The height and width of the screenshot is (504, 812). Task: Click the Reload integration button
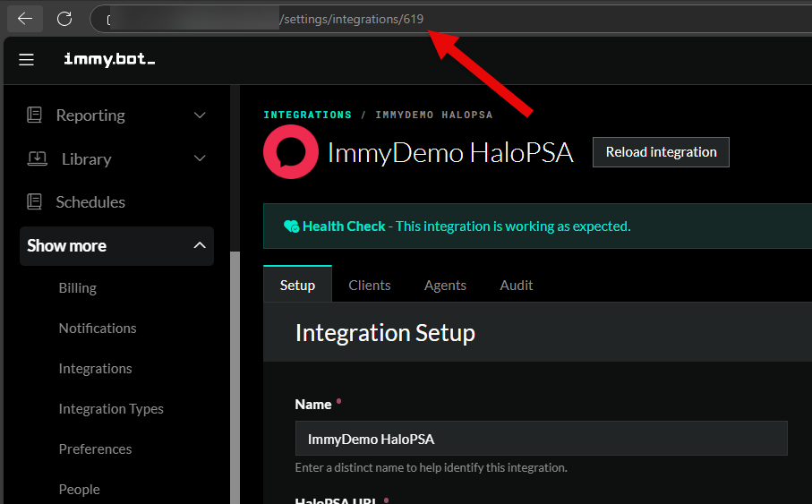click(x=661, y=152)
